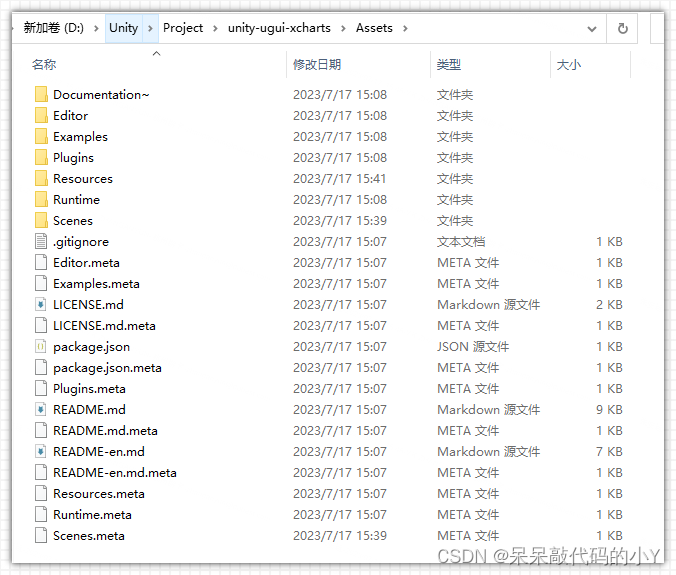Click the Examples folder icon
This screenshot has width=676, height=575.
coord(41,137)
